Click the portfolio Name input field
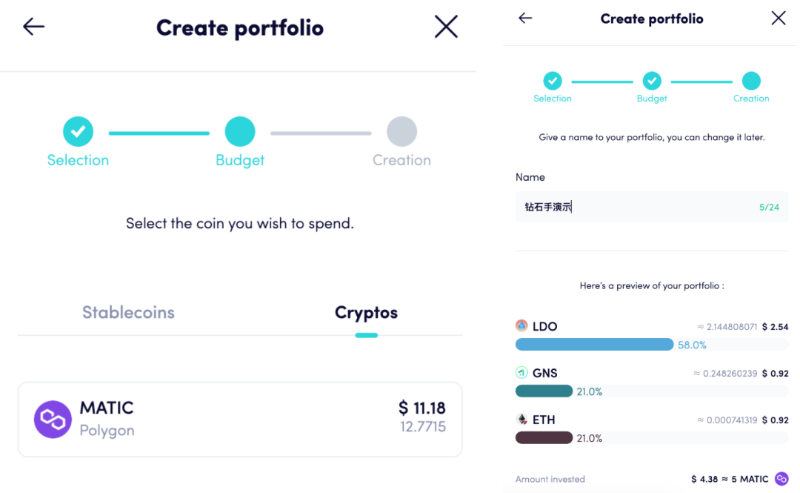 point(652,207)
